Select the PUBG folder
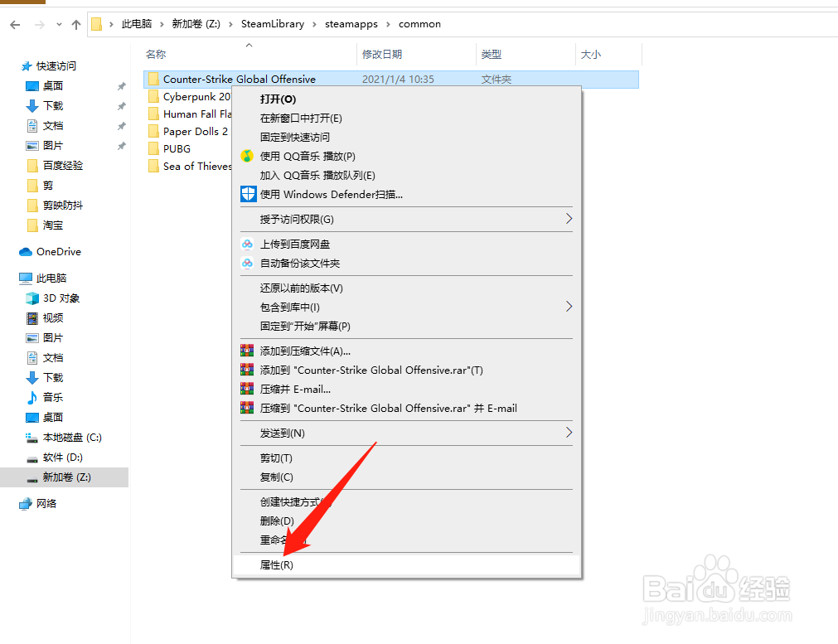 (x=169, y=149)
